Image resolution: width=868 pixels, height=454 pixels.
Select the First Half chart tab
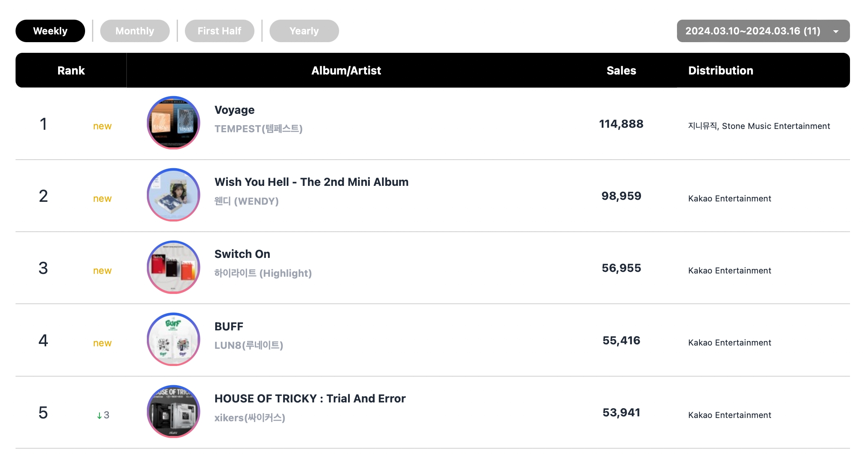(x=219, y=31)
